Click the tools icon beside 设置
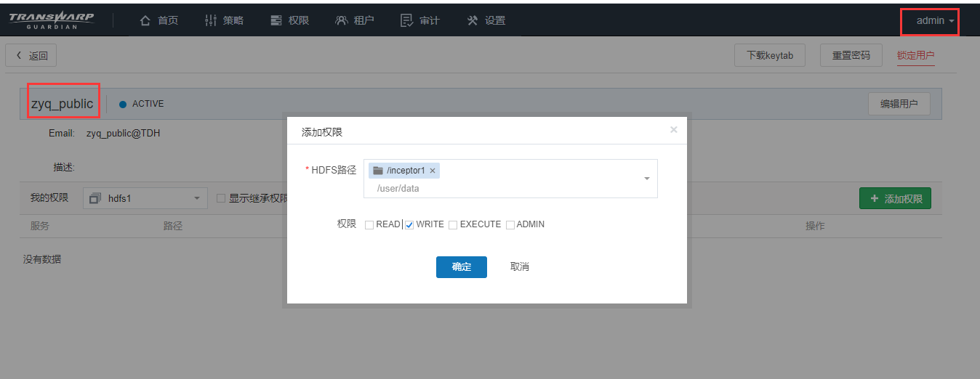Screen dimensions: 980x379 tap(473, 20)
